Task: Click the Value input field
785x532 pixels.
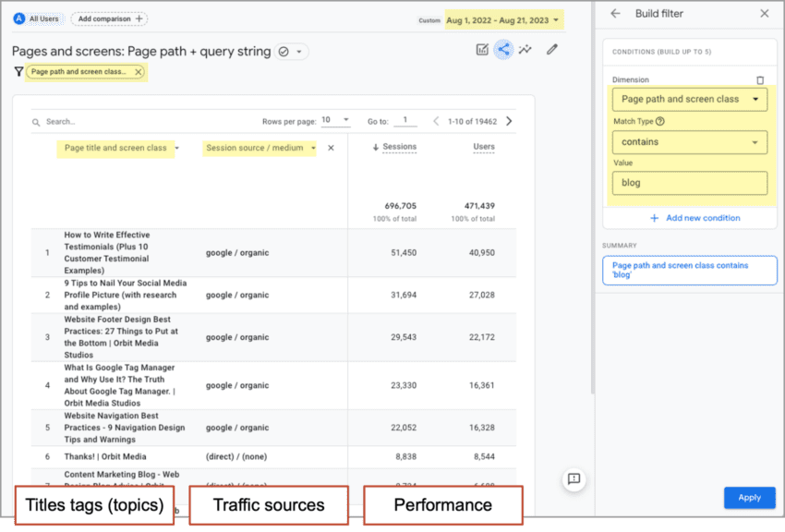Action: pos(689,183)
